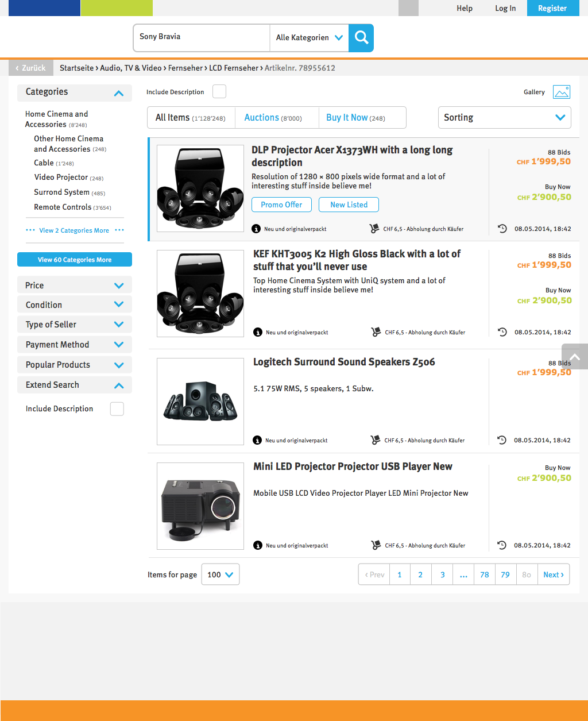The height and width of the screenshot is (721, 588).
Task: Open Audio, TV & Video breadcrumb
Action: [131, 68]
